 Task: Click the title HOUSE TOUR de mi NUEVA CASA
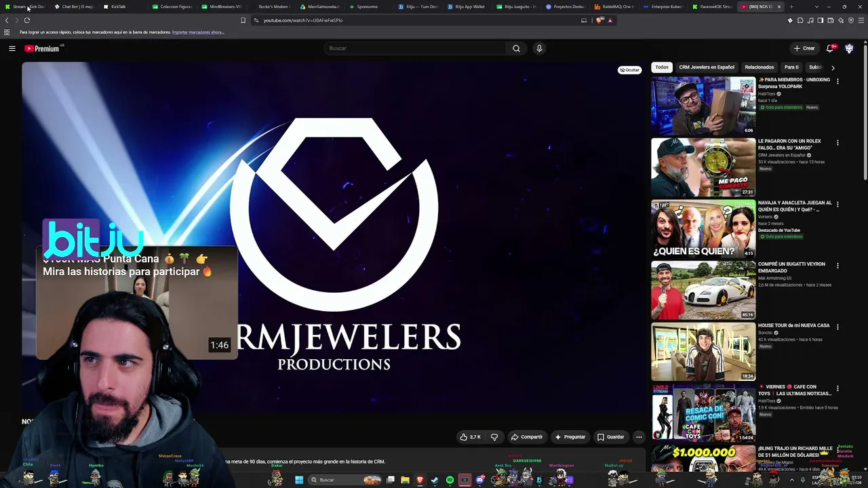(x=793, y=325)
